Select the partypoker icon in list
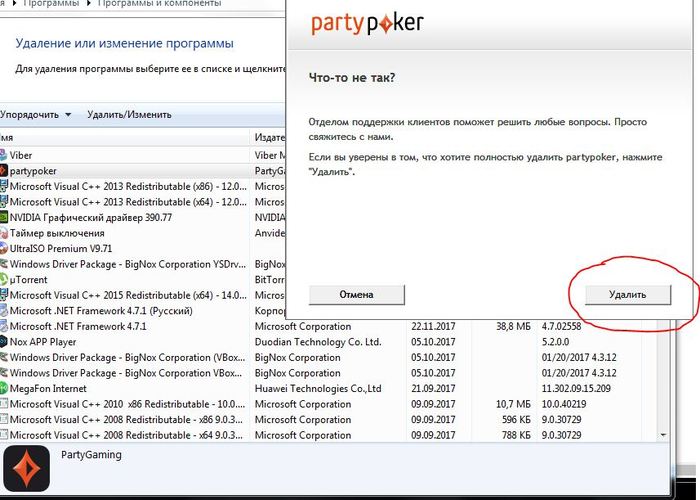This screenshot has width=700, height=500. pos(4,171)
